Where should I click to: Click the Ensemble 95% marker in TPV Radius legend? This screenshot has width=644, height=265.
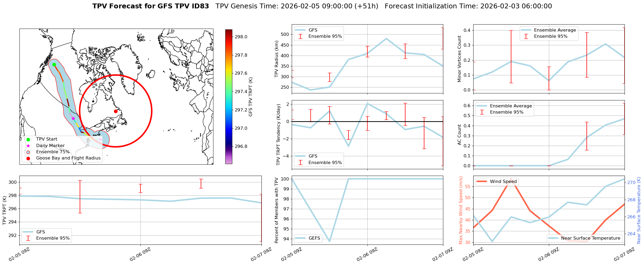300,36
